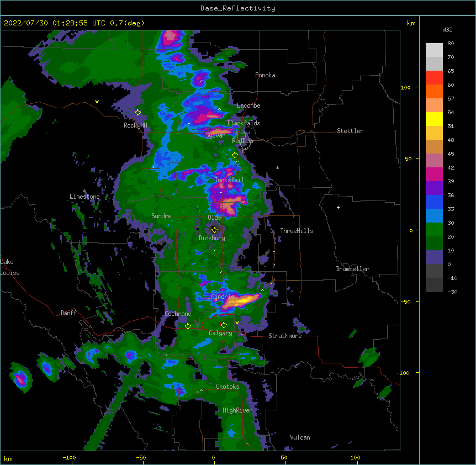476x465 pixels.
Task: Click the yellow V marker east of Calgary
Action: coord(237,323)
